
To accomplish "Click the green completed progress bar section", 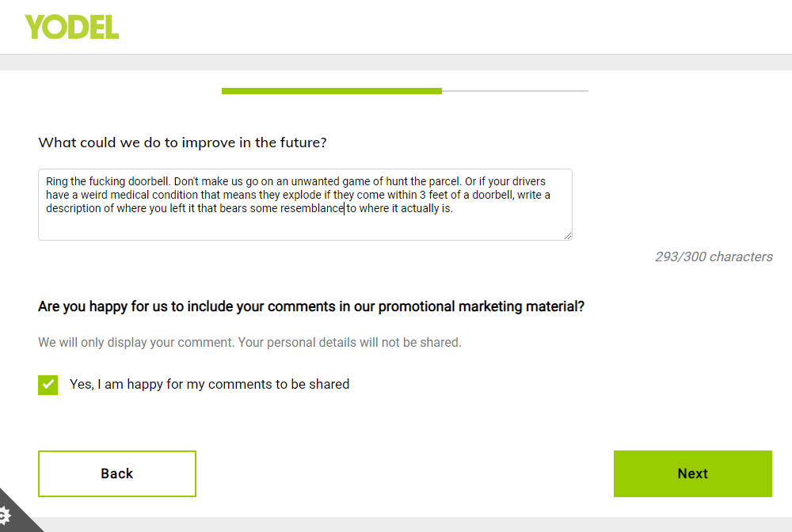I will (x=331, y=91).
